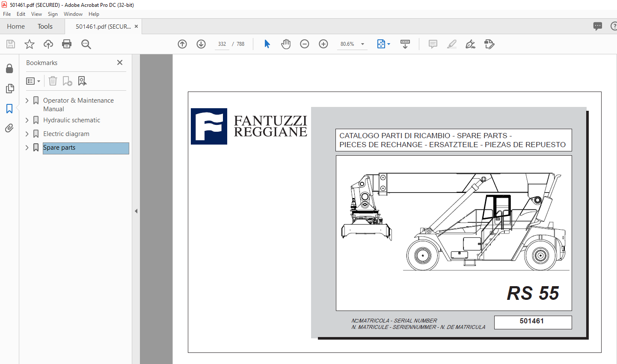This screenshot has width=617, height=364.
Task: Toggle the Bookmarks panel icon
Action: pyautogui.click(x=9, y=109)
